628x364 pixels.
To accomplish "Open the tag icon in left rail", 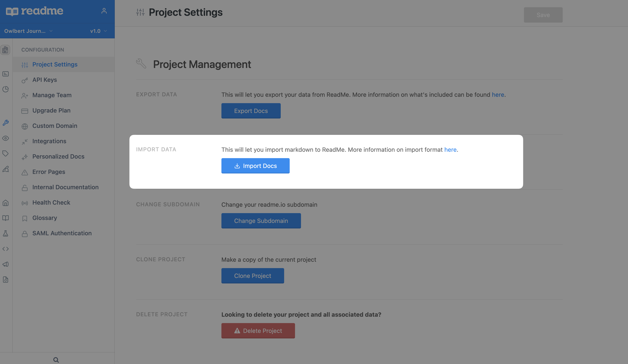I will point(6,154).
